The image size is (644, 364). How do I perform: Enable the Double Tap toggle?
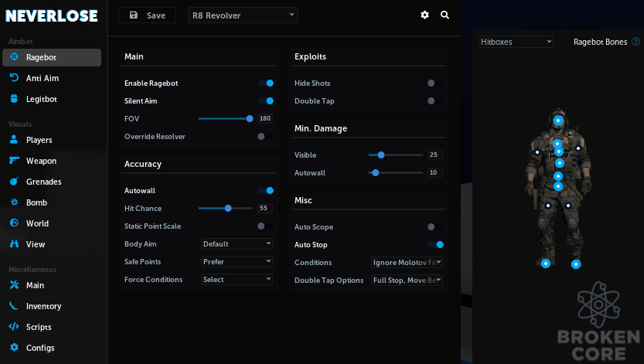coord(435,101)
